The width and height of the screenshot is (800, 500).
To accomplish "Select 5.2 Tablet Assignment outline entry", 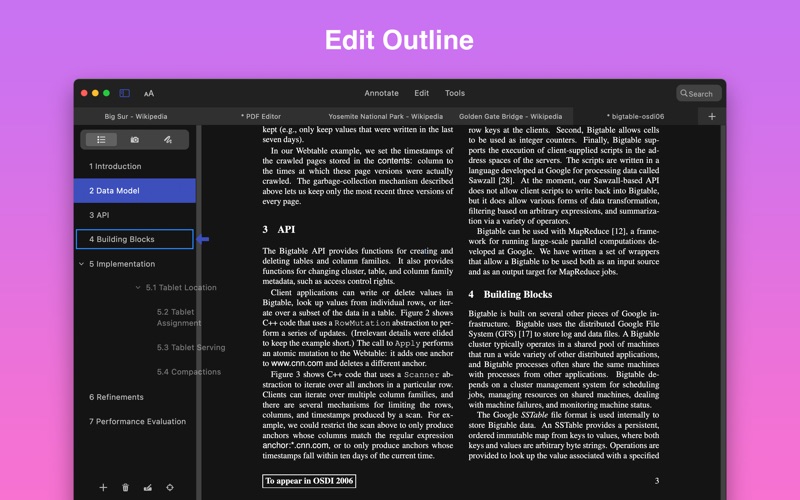I will pyautogui.click(x=179, y=317).
